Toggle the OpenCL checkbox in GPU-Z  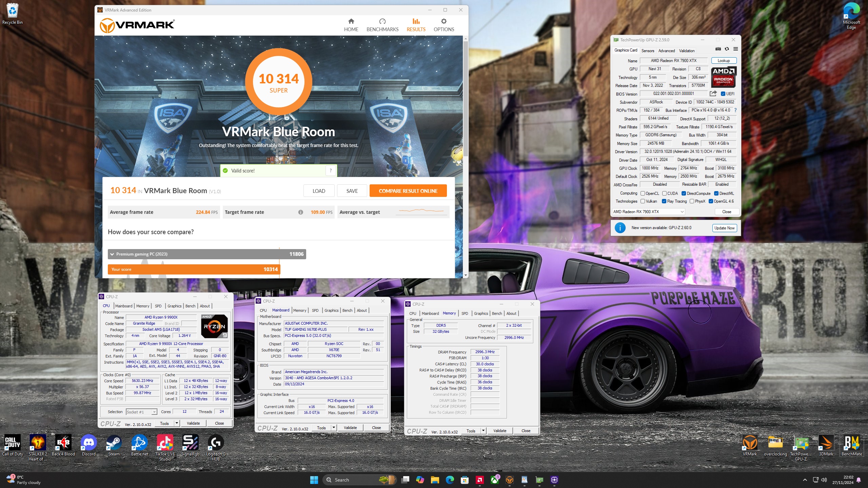coord(643,194)
